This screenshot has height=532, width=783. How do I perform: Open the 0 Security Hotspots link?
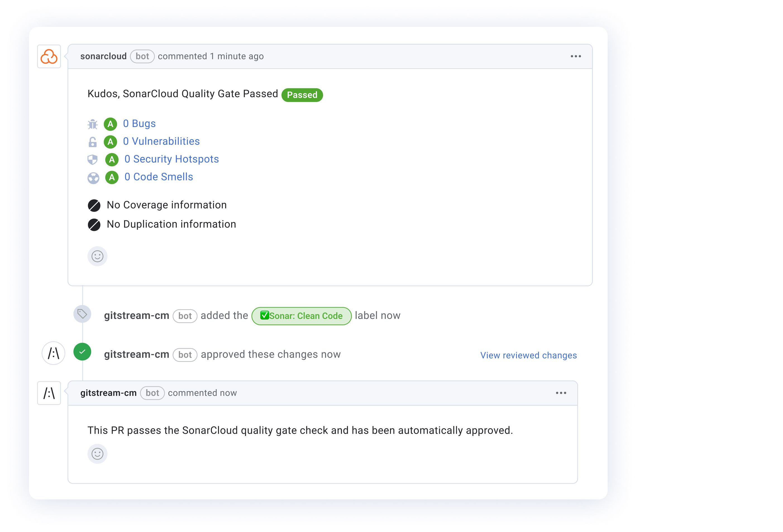point(172,159)
